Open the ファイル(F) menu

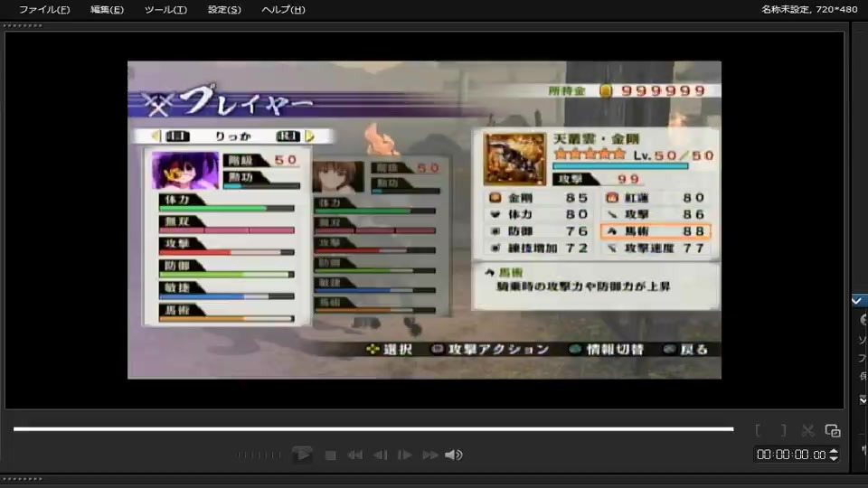(44, 9)
